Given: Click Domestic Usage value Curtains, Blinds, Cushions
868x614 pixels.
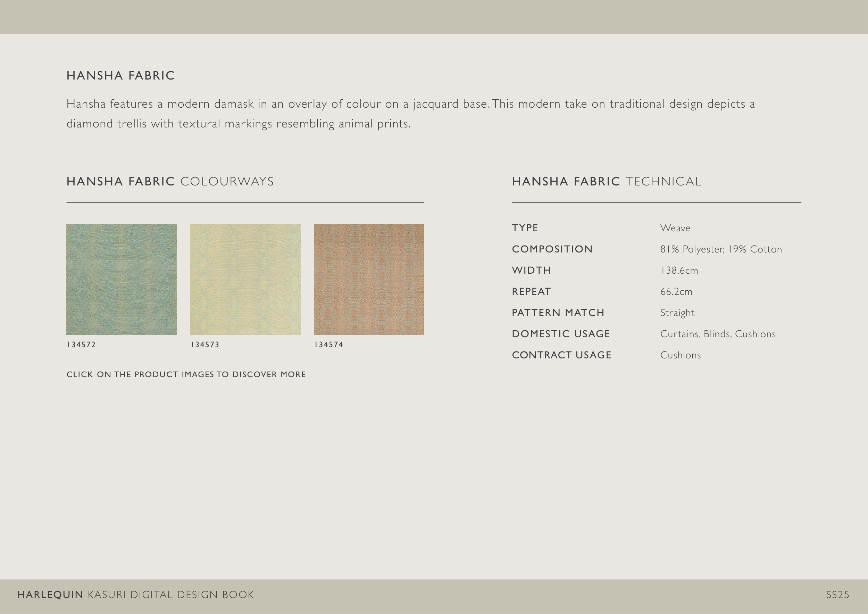Looking at the screenshot, I should tap(718, 334).
